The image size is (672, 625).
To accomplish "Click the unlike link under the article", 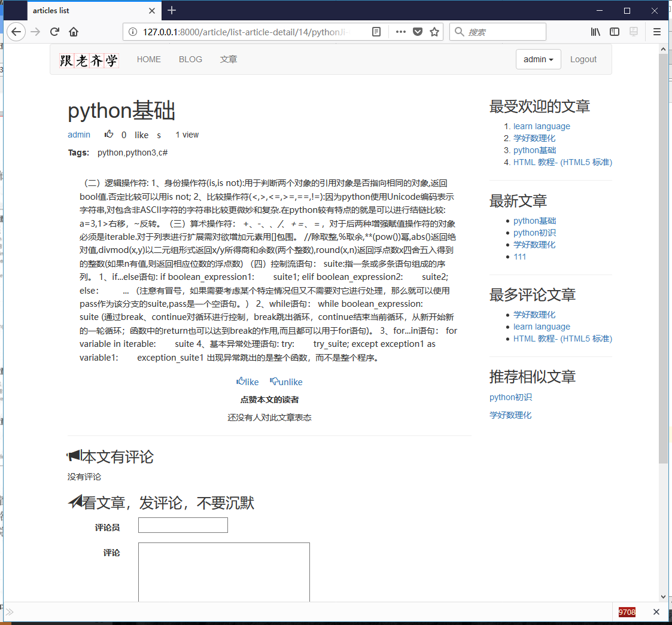I will coord(286,382).
